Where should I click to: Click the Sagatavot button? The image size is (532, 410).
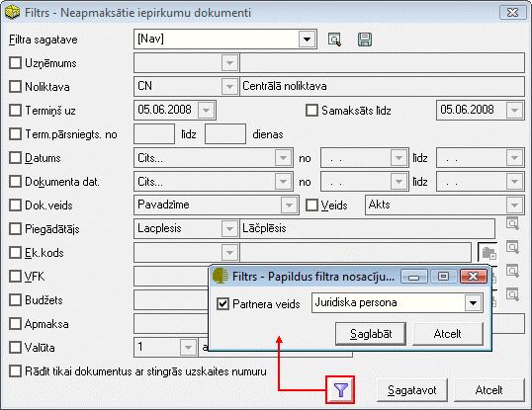pyautogui.click(x=412, y=390)
